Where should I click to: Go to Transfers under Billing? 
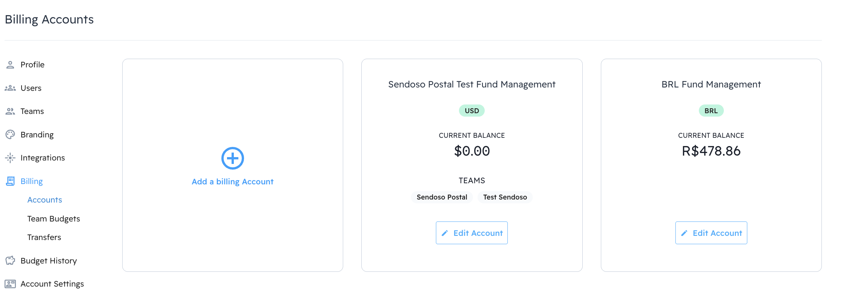coord(44,237)
